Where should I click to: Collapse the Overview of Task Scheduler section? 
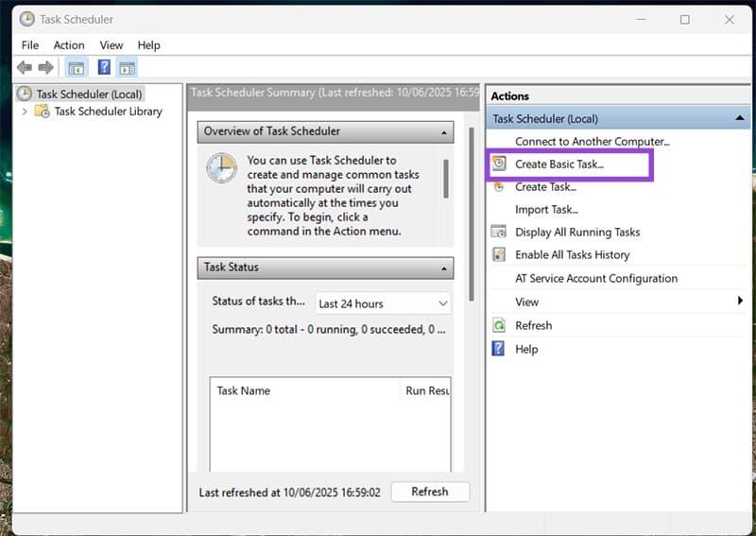coord(444,132)
